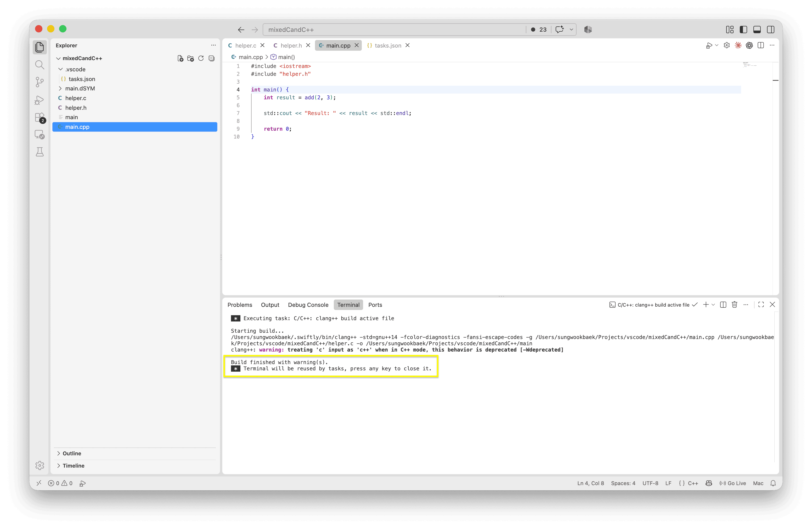812x529 pixels.
Task: Toggle Primary Side Bar visibility
Action: click(743, 30)
